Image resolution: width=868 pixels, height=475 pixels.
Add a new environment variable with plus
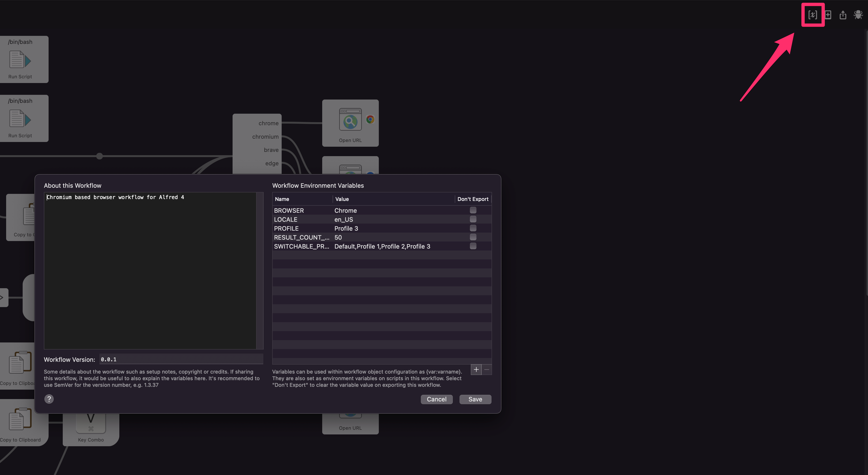click(476, 370)
